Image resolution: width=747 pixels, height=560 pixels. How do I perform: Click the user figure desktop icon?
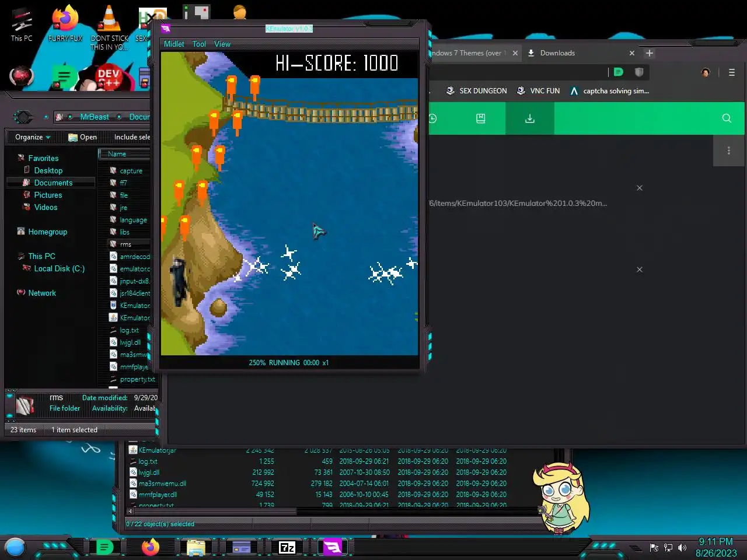(240, 12)
